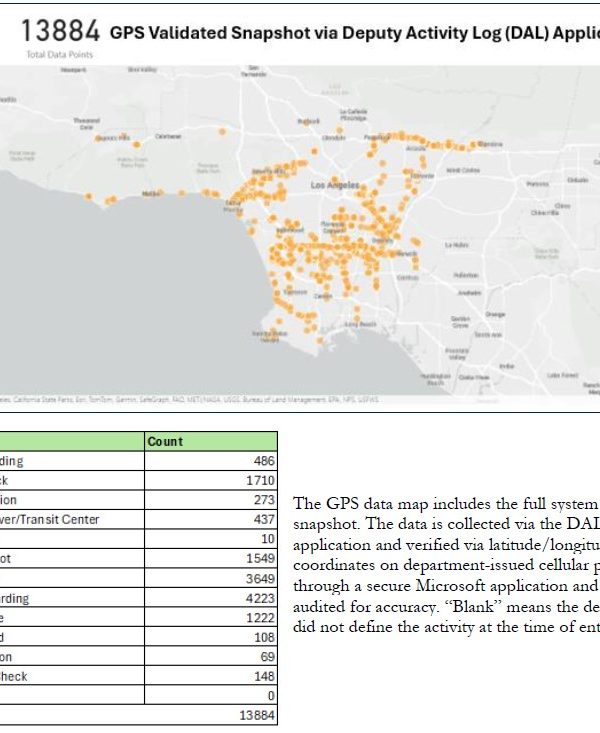Click the GPS Validated Snapshot title
600x733 pixels.
point(350,32)
